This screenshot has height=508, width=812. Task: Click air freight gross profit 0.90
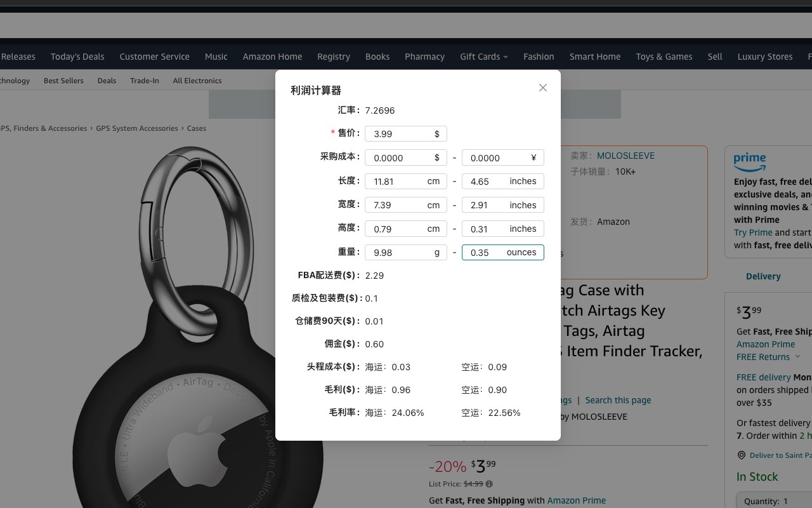pyautogui.click(x=497, y=390)
